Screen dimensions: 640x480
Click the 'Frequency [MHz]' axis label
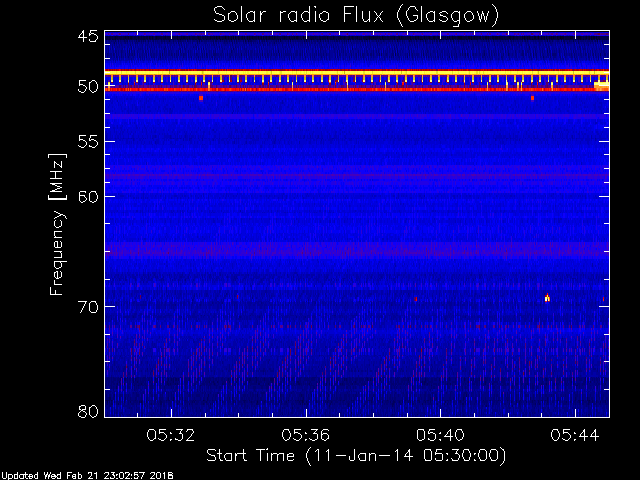[x=57, y=224]
